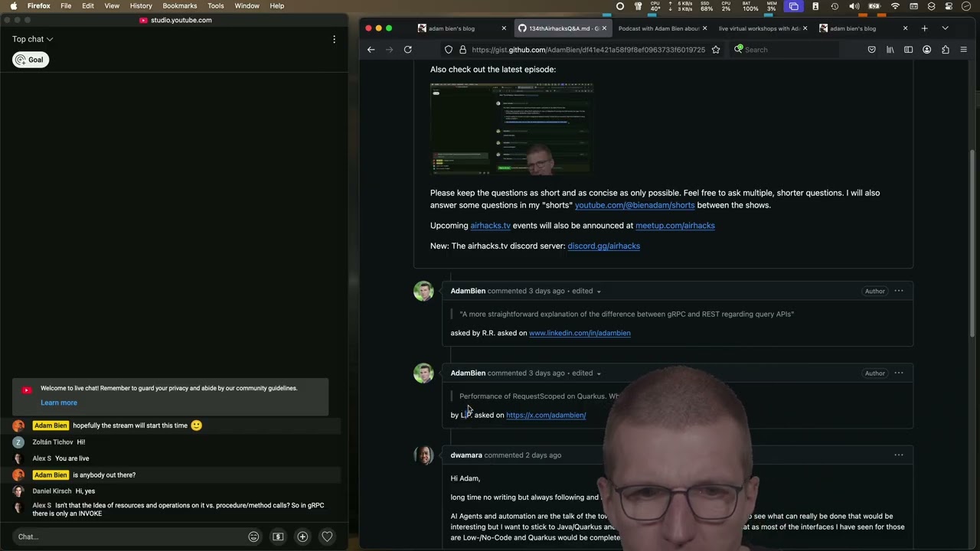This screenshot has height=551, width=980.
Task: Open the History menu
Action: point(141,6)
